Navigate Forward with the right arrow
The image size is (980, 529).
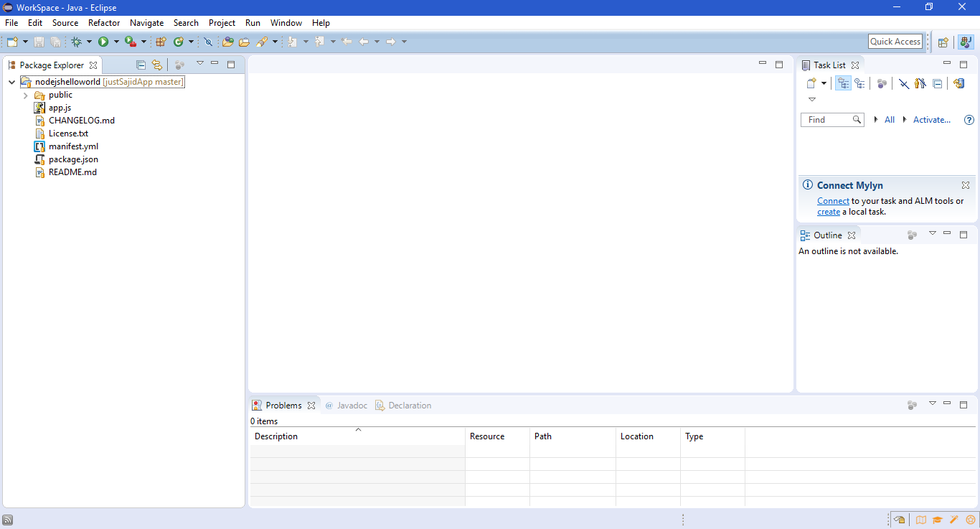(391, 42)
